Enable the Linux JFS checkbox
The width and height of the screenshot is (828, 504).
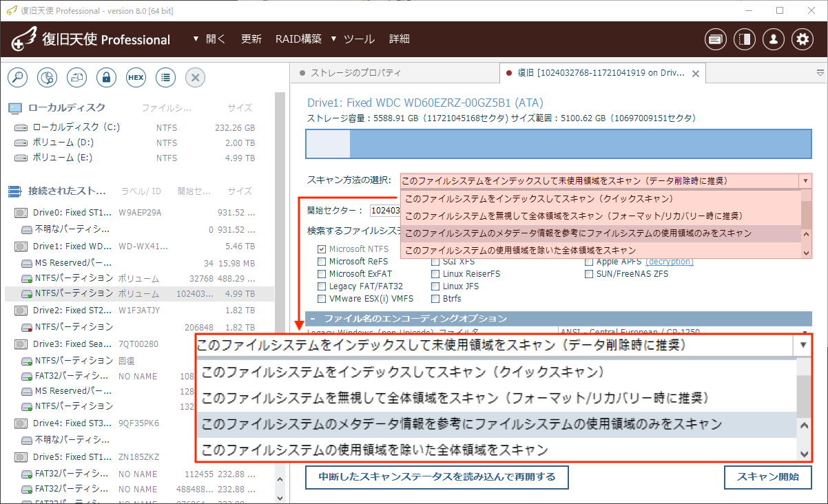pyautogui.click(x=435, y=286)
